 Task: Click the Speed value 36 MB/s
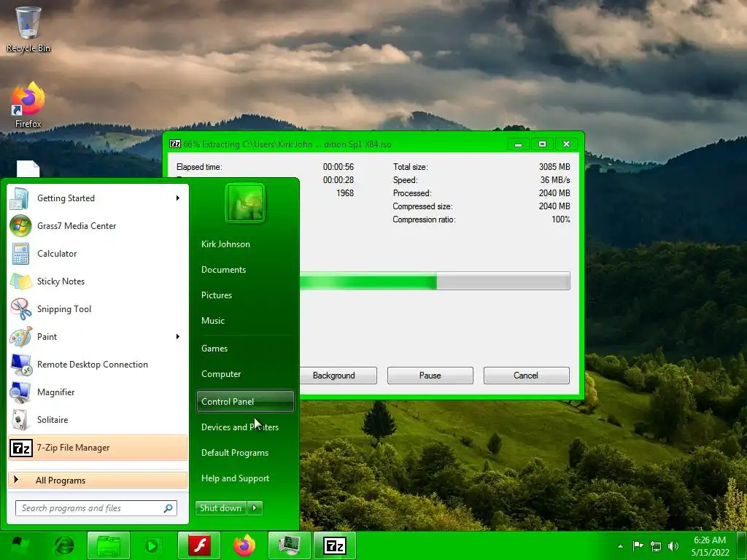pos(555,180)
